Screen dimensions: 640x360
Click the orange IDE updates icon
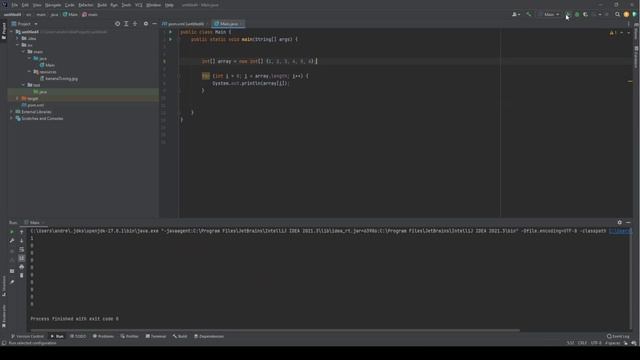point(626,14)
